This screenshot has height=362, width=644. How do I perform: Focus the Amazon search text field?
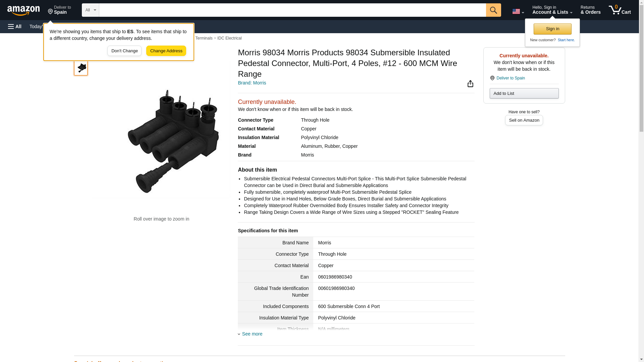pos(292,10)
